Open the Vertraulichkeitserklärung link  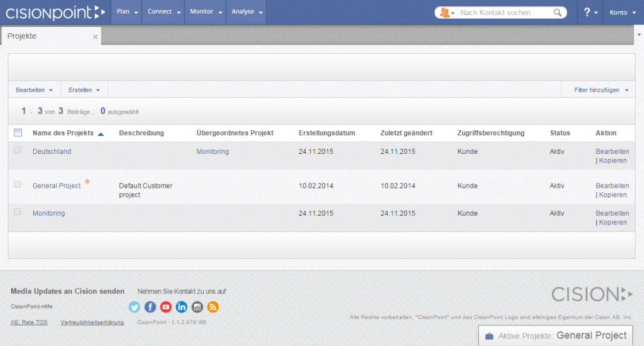coord(92,322)
